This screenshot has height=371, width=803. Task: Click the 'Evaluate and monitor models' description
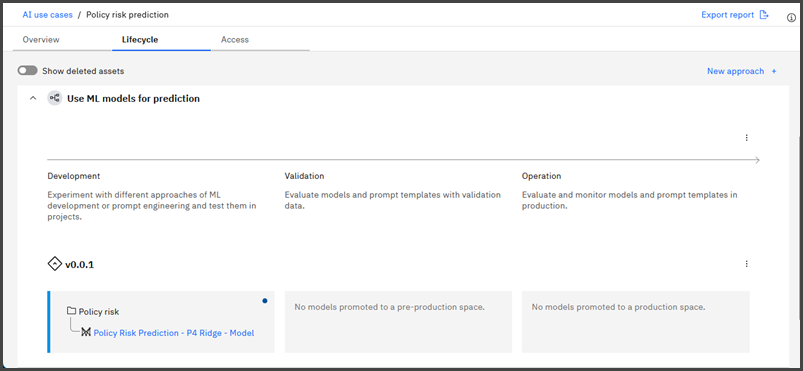pyautogui.click(x=629, y=200)
